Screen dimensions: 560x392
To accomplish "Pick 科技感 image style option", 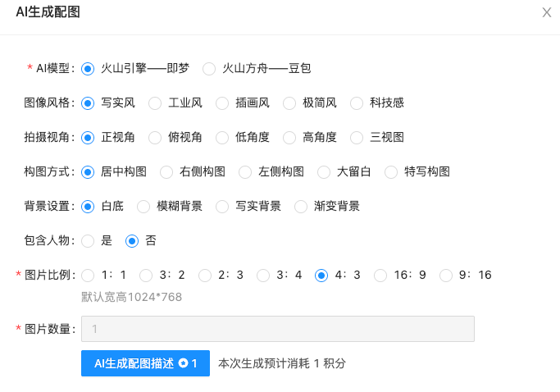I will 357,103.
